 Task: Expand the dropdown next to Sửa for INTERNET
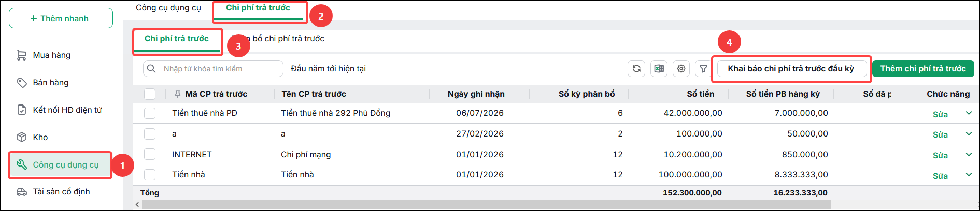coord(969,154)
